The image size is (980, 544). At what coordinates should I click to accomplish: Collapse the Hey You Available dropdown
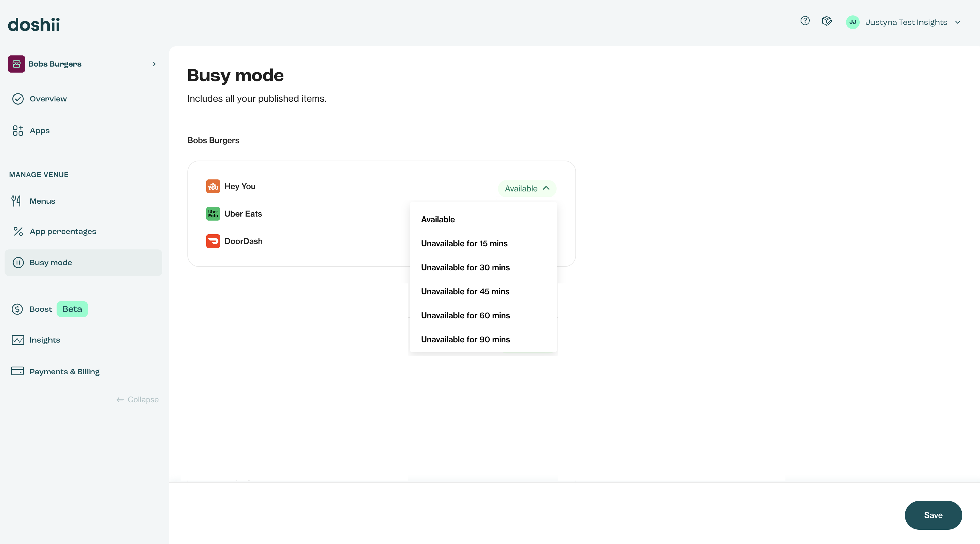[527, 189]
